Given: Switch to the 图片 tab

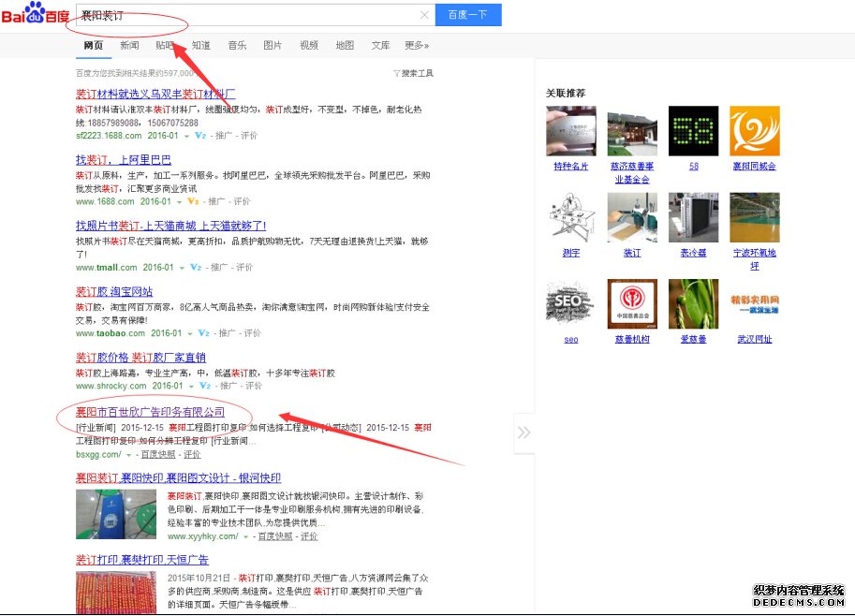Looking at the screenshot, I should 273,45.
